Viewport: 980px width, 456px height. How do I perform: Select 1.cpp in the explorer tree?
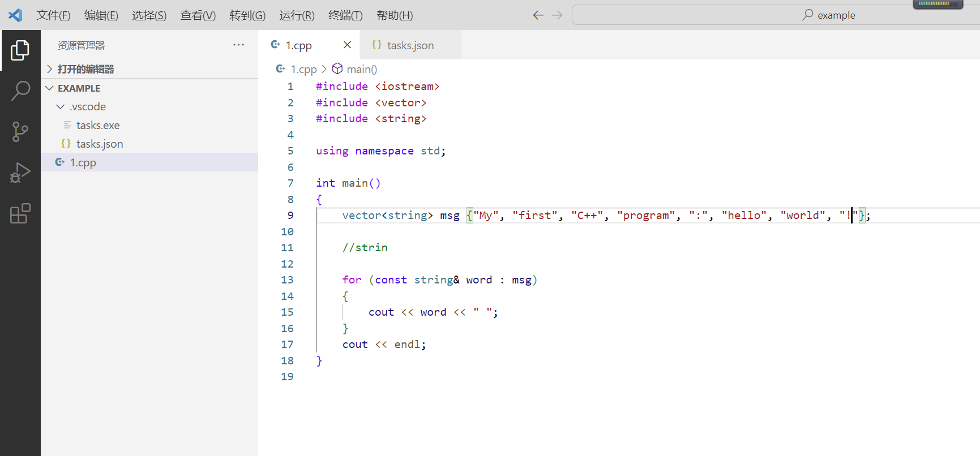pyautogui.click(x=149, y=162)
